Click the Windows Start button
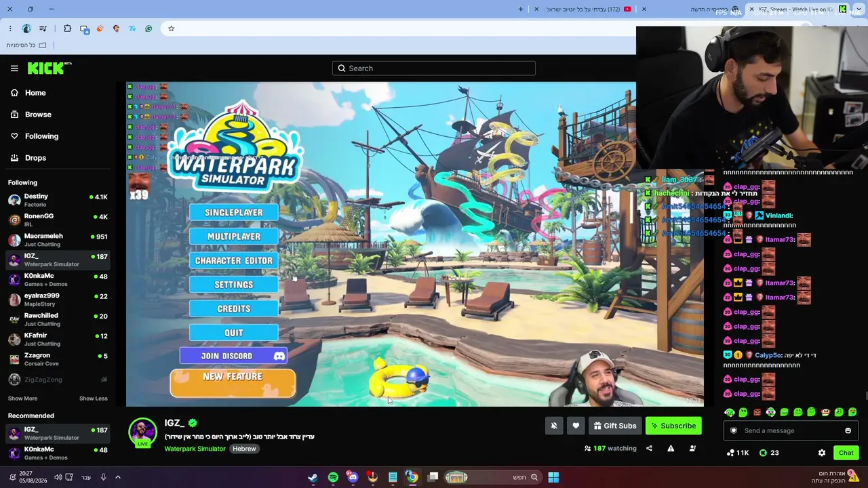 pyautogui.click(x=553, y=477)
